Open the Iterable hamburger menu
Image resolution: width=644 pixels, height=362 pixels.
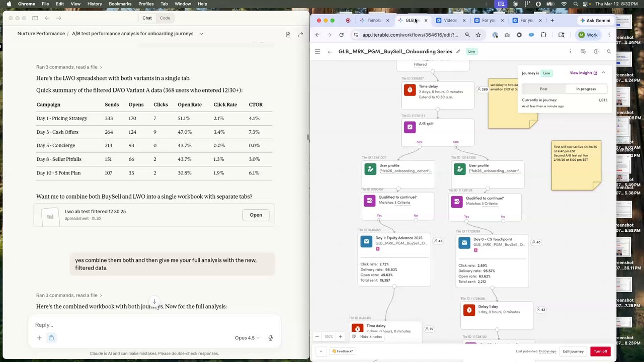317,51
